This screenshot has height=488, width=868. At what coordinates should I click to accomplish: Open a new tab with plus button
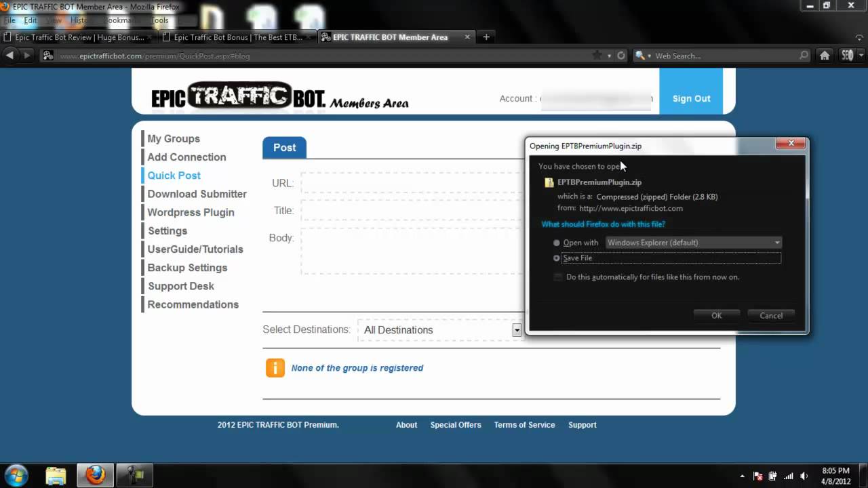point(486,37)
